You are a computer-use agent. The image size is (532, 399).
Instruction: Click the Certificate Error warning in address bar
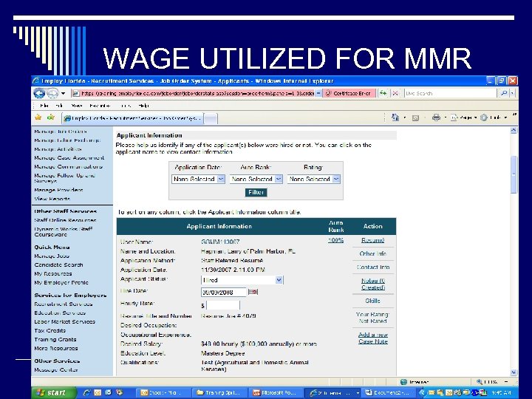point(349,93)
